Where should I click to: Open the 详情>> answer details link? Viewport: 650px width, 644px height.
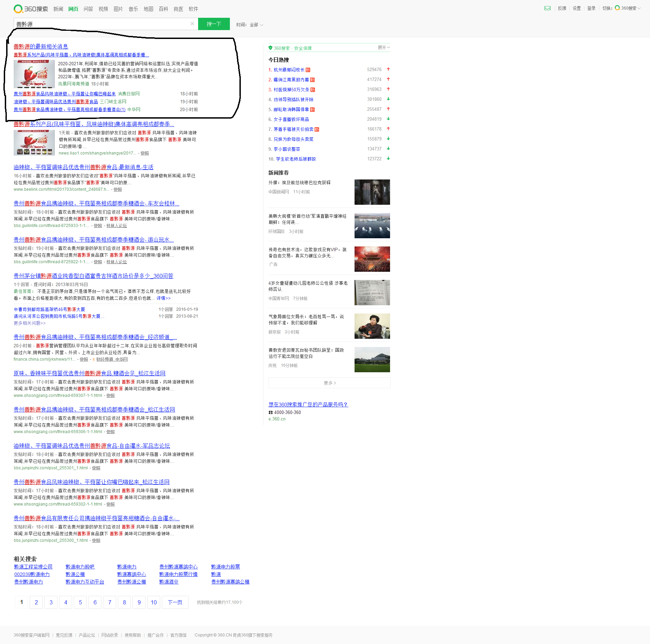(164, 298)
